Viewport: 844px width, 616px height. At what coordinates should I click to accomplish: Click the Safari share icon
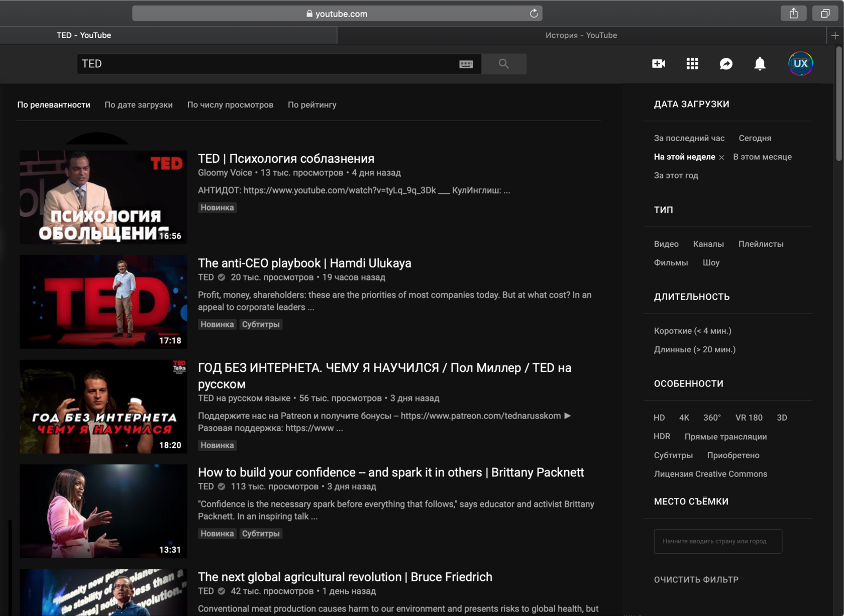coord(793,14)
